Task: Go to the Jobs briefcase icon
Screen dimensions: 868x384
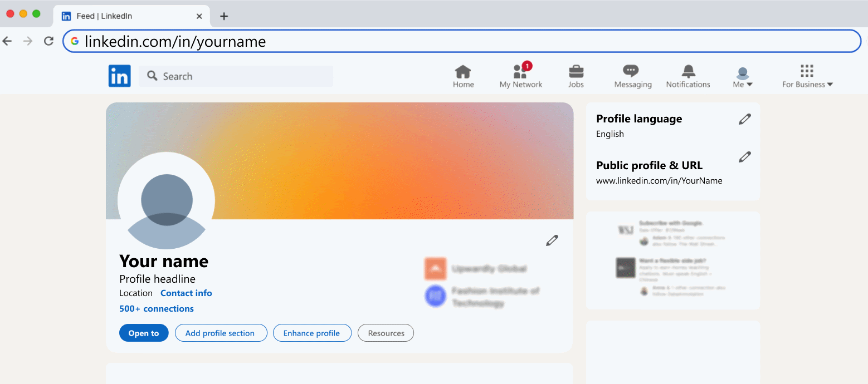Action: (x=576, y=76)
